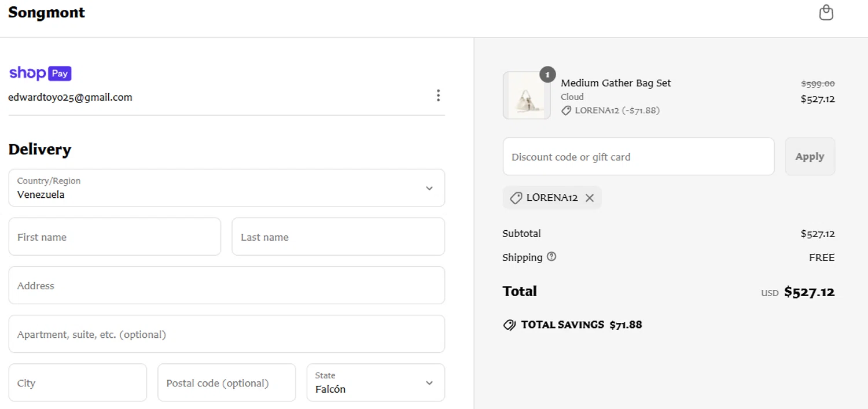The height and width of the screenshot is (409, 868).
Task: Click the tag icon in LORENA12 chip
Action: point(516,198)
